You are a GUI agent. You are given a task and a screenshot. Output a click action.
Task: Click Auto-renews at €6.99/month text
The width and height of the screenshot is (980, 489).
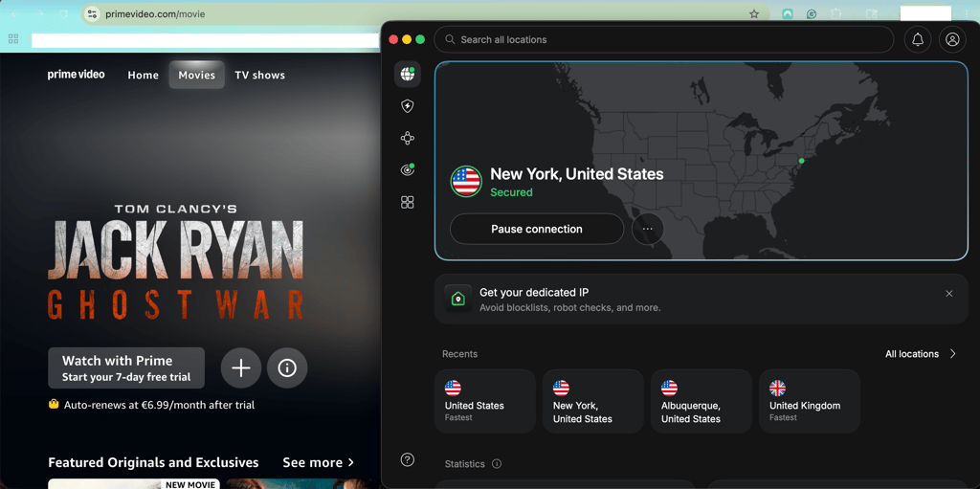tap(160, 405)
